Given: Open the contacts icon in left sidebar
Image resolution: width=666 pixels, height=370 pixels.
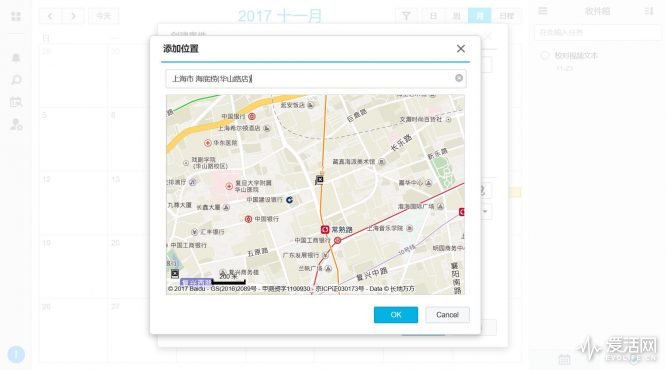Looking at the screenshot, I should 16,124.
